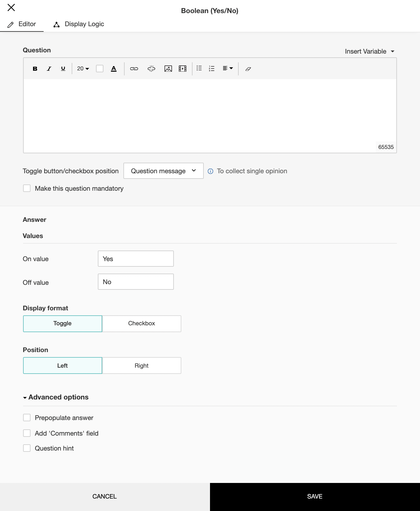Clear formatting with the eraser icon
This screenshot has height=511, width=420.
tap(248, 69)
